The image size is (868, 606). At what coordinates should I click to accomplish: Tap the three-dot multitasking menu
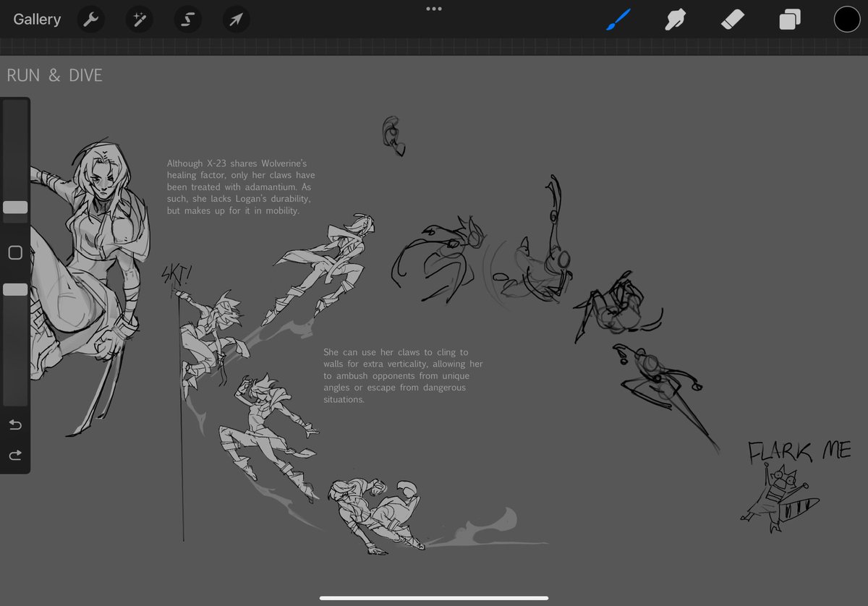434,9
